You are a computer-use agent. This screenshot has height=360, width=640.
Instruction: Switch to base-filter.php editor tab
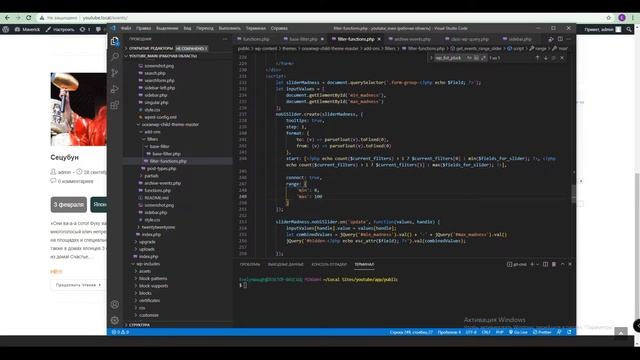click(303, 39)
